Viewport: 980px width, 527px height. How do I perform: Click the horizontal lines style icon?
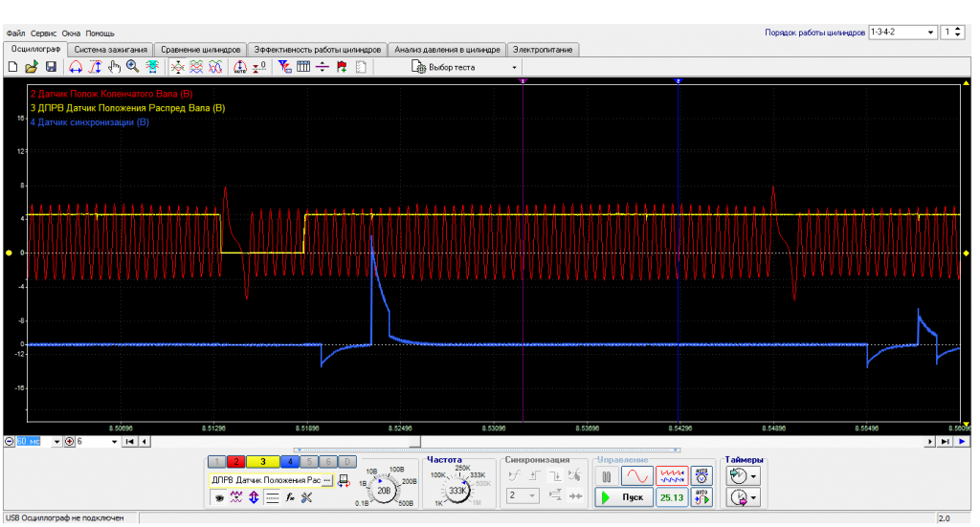point(272,497)
